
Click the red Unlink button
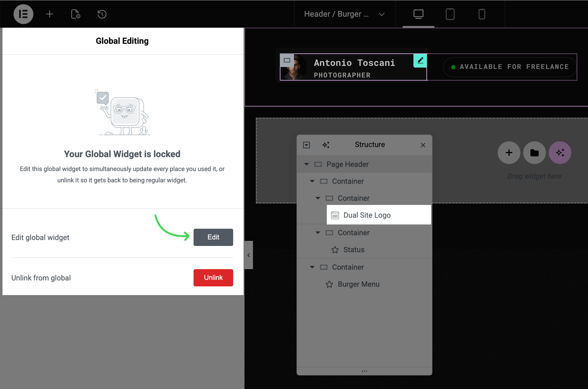pos(213,278)
